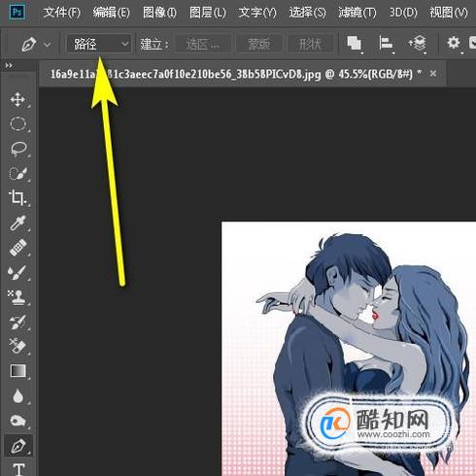The height and width of the screenshot is (476, 476).
Task: Select the Clone Stamp tool
Action: 17,297
